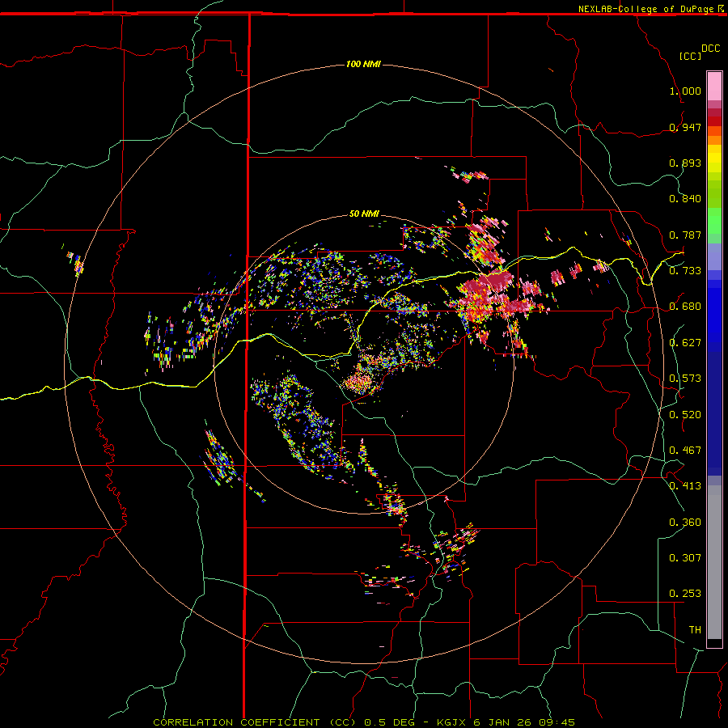Select the 1.000 legend value
This screenshot has width=728, height=728.
[x=685, y=91]
